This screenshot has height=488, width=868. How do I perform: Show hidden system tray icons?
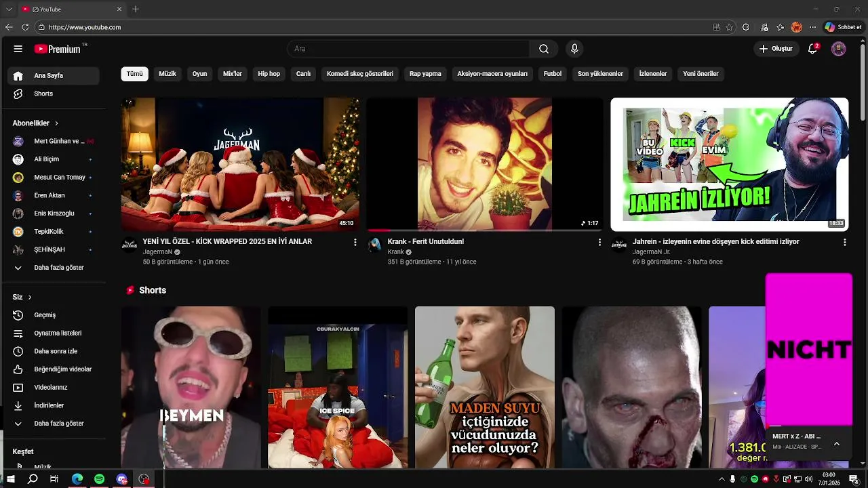point(721,479)
